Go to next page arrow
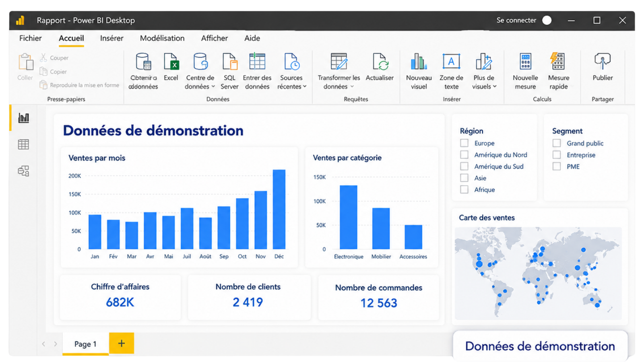Screen dimensions: 644x362 point(56,344)
